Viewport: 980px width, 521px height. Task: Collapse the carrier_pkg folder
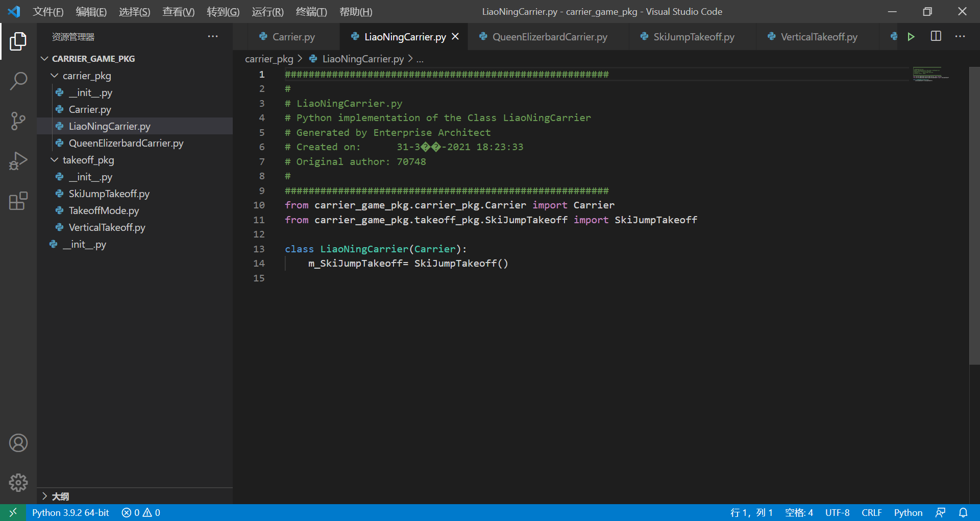click(54, 76)
